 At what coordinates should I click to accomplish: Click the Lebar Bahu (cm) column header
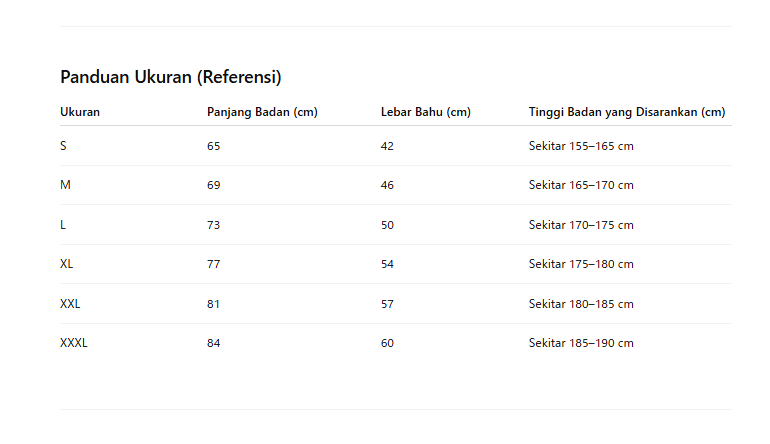(x=426, y=112)
